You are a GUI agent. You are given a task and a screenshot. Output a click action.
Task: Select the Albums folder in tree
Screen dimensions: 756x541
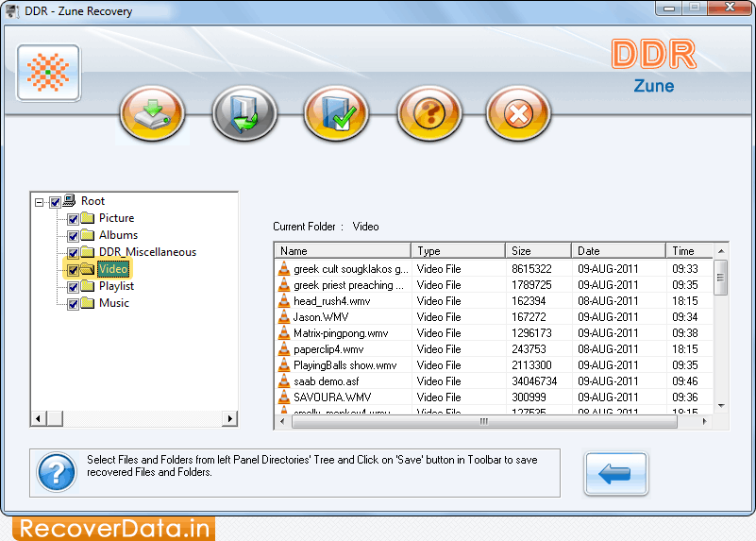click(119, 235)
